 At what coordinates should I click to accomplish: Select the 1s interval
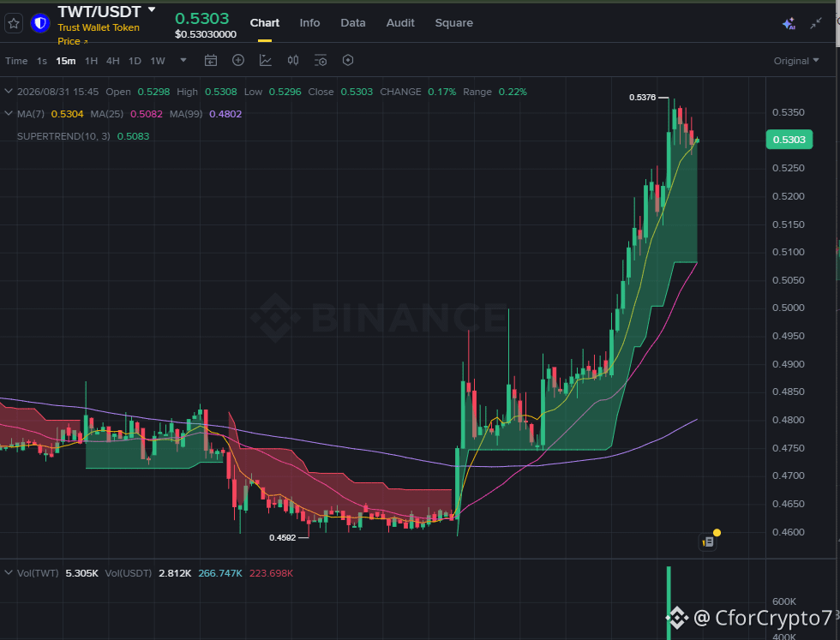point(42,61)
